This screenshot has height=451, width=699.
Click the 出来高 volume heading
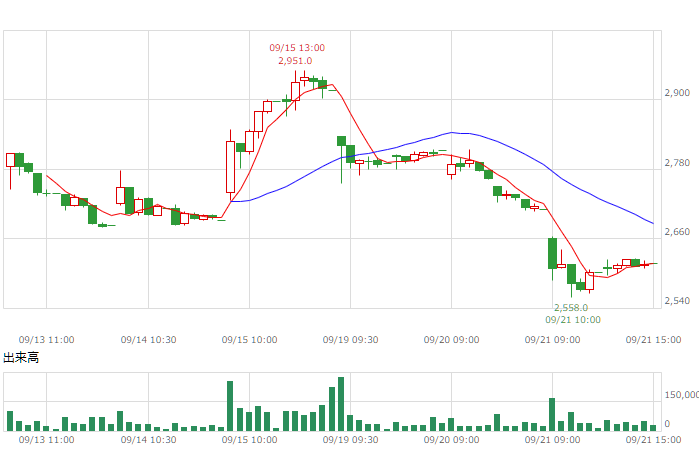21,357
